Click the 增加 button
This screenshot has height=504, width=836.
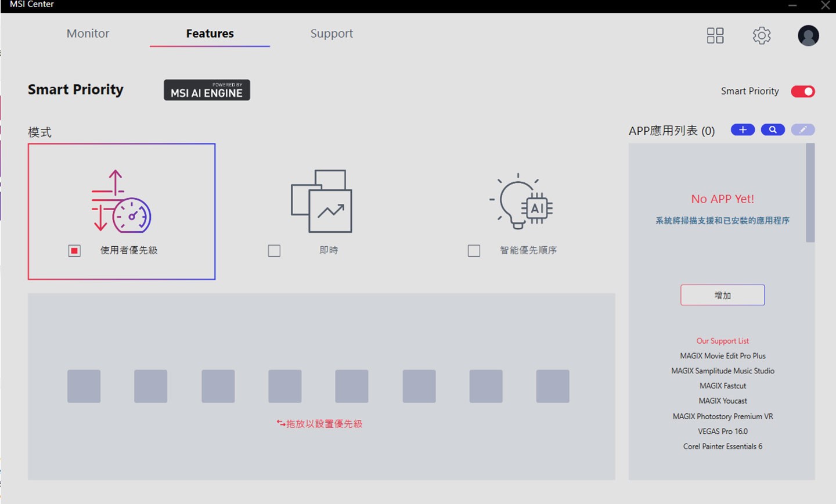coord(722,295)
